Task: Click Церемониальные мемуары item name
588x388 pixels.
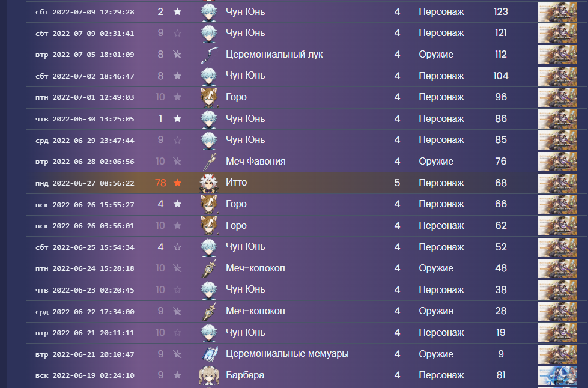Action: point(287,354)
